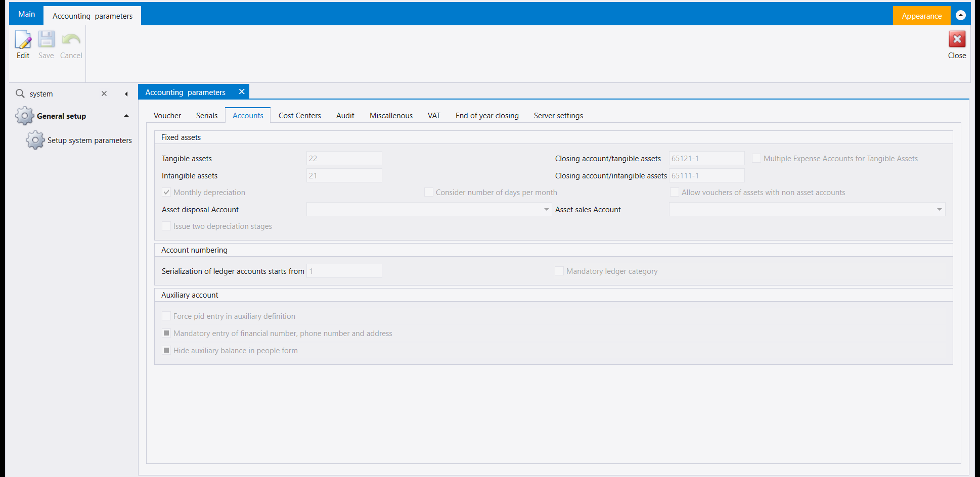This screenshot has height=477, width=980.
Task: Click the General setup gear icon
Action: pos(24,116)
